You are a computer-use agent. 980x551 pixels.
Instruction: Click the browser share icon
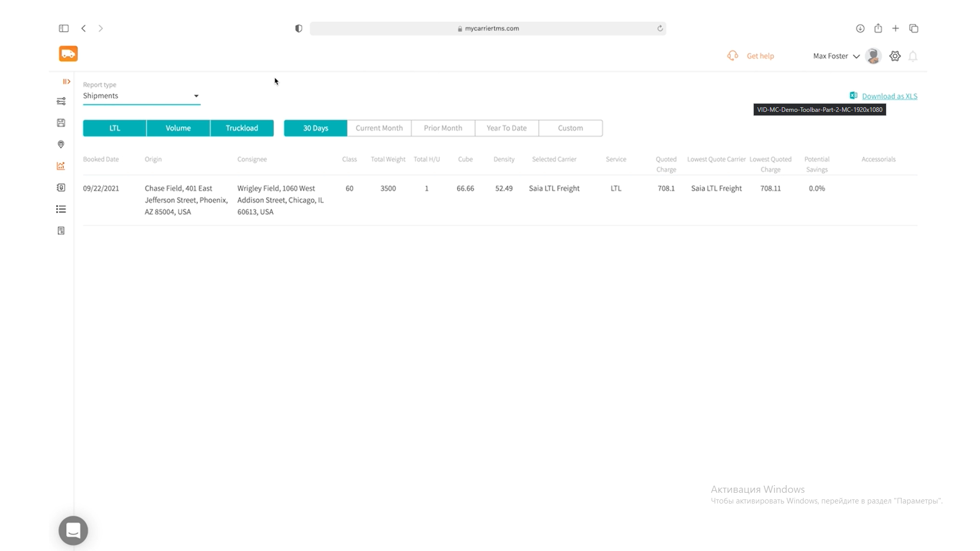point(878,28)
